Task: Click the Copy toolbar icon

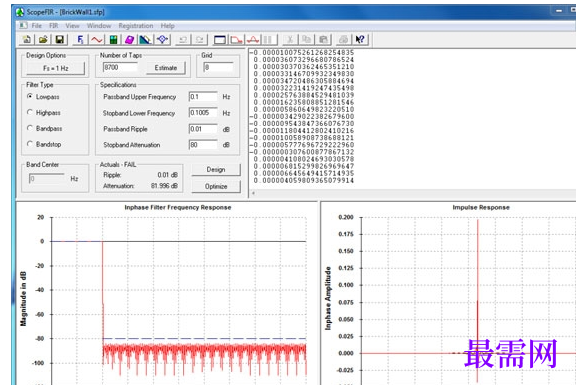Action: coord(306,39)
